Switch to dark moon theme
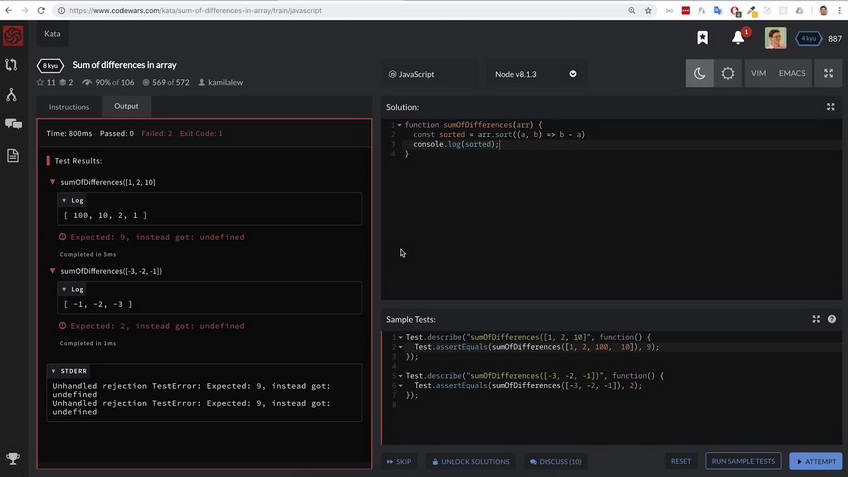 coord(699,74)
